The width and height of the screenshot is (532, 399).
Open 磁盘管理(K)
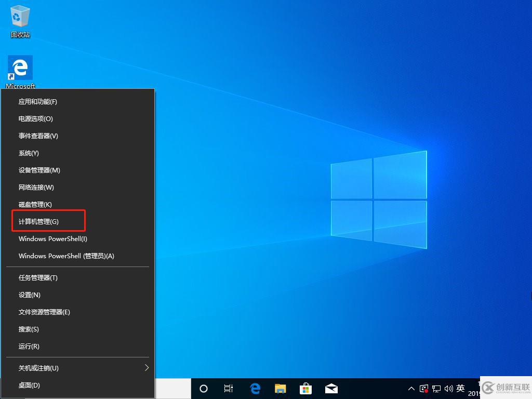[x=78, y=204]
